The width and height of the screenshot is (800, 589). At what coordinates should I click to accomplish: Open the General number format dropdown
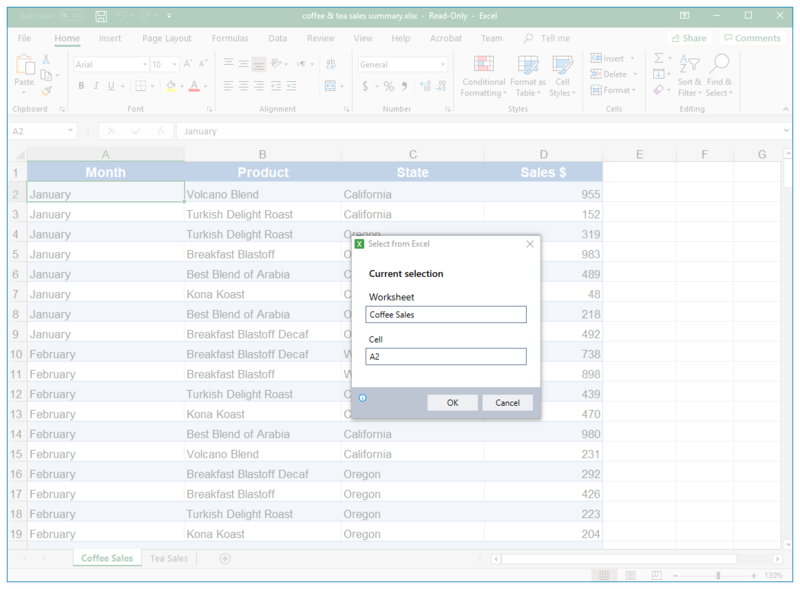pyautogui.click(x=443, y=64)
